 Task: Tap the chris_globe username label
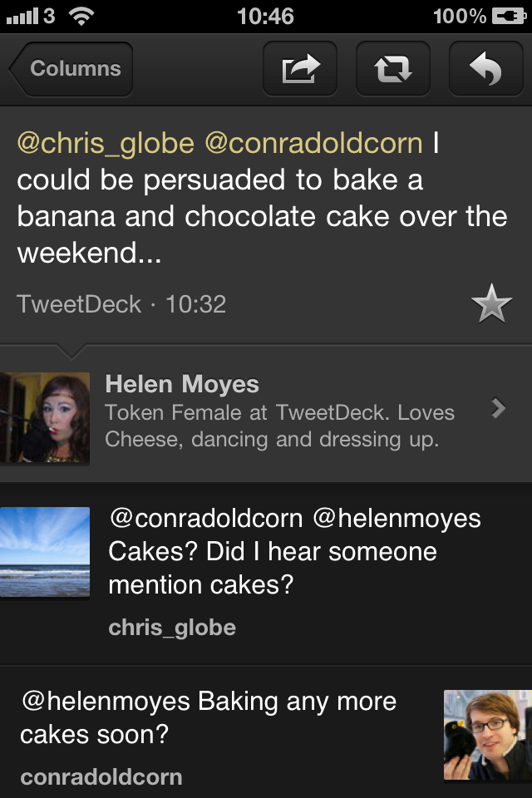pos(172,628)
